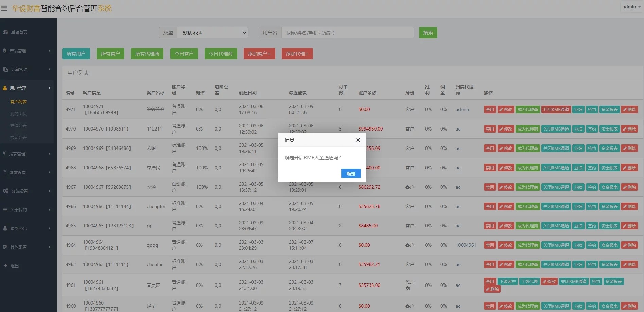Click the 报表管理 currency icon
Viewport: 644px width, 312px height.
coord(5,154)
